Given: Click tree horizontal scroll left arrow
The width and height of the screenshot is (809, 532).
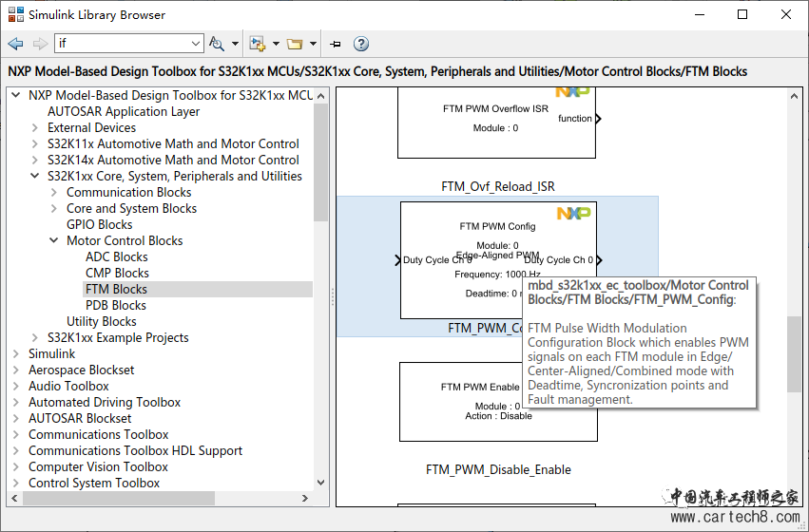Looking at the screenshot, I should click(x=14, y=499).
